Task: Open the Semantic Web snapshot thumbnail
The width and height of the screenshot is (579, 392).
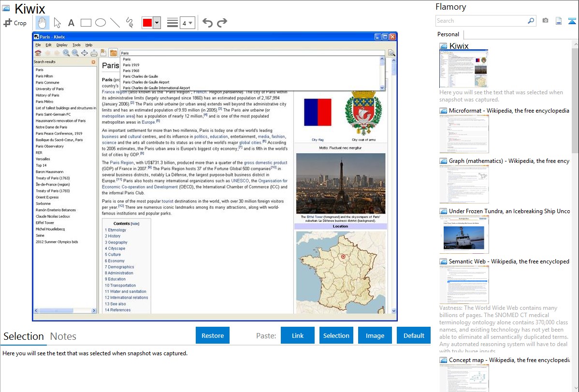Action: (x=464, y=285)
